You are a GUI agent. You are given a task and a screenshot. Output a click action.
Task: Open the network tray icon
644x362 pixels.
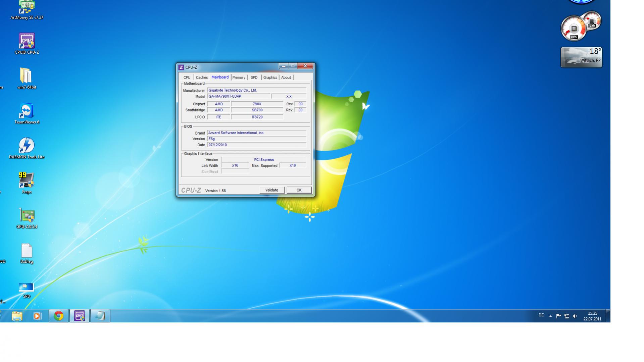567,316
